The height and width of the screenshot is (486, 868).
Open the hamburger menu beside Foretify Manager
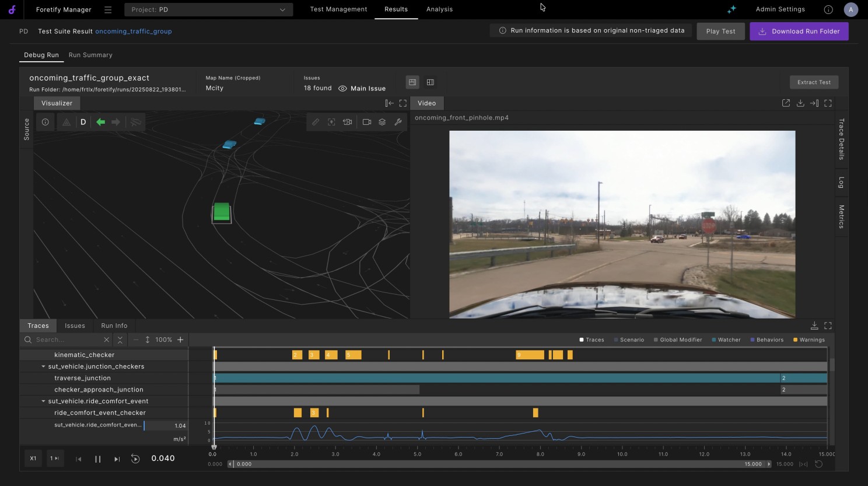tap(108, 9)
